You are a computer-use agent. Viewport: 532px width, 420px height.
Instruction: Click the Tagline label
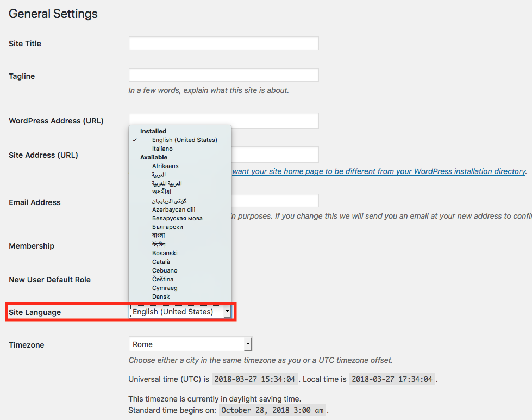[x=22, y=76]
